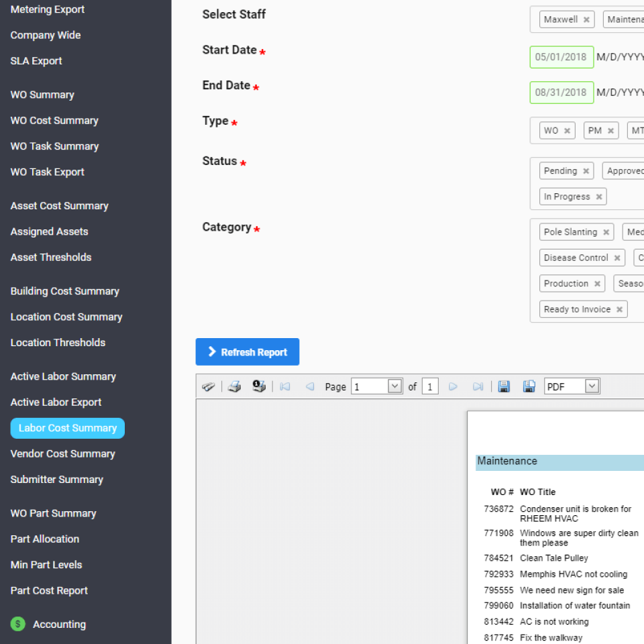Click the End Date field showing 08/31/2018
The height and width of the screenshot is (644, 644).
click(x=561, y=93)
